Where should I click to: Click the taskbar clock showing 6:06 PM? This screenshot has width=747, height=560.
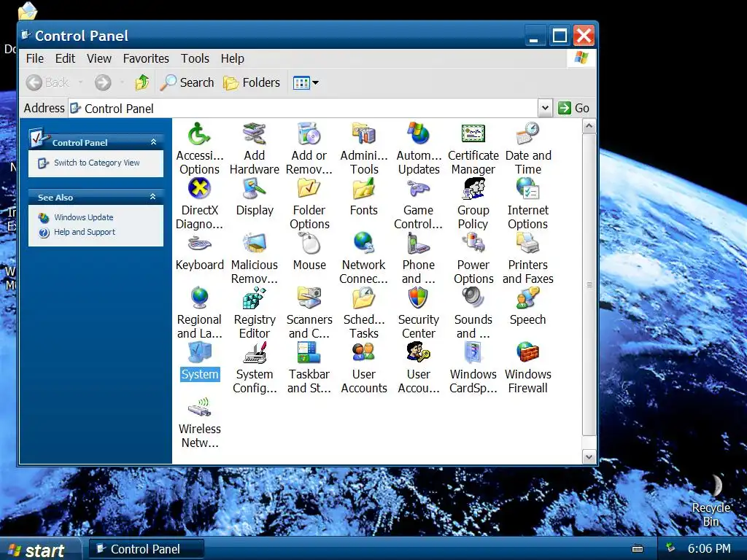click(x=709, y=549)
